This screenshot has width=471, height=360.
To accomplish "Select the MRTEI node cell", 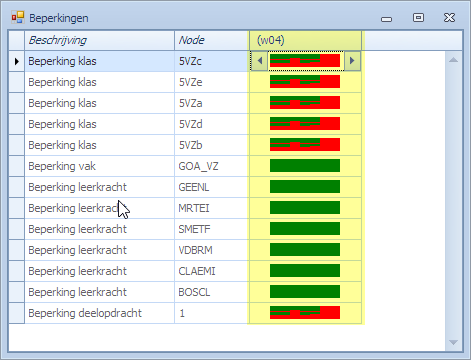I will coord(212,208).
